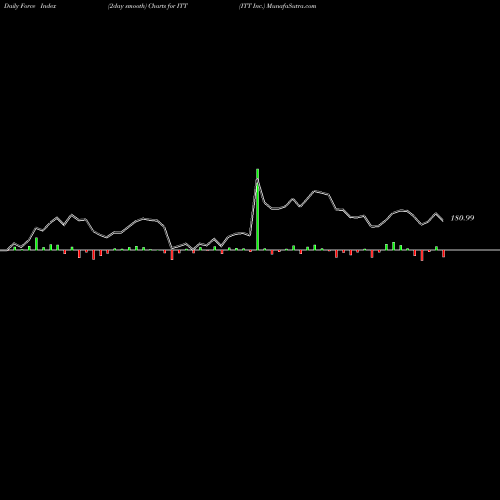The height and width of the screenshot is (500, 500).
Task: Click the '(2day smooth) Charts for ITT' label
Action: (148, 6)
